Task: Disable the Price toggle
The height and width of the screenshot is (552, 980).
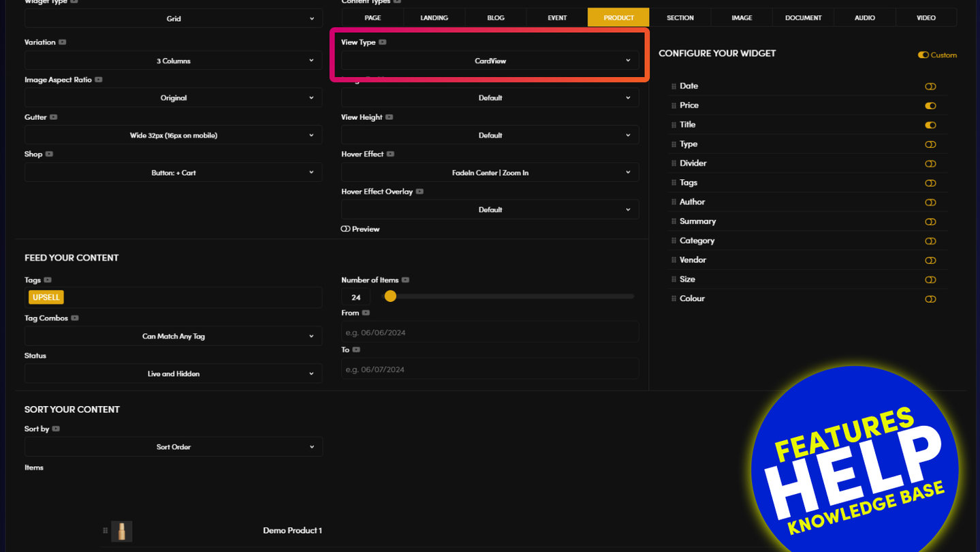Action: pos(930,106)
